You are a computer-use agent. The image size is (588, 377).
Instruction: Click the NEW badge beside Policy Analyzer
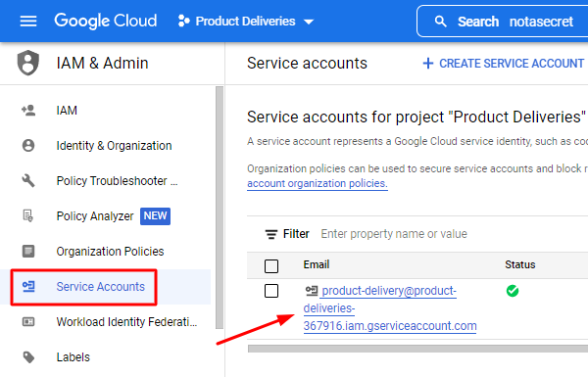coord(155,216)
